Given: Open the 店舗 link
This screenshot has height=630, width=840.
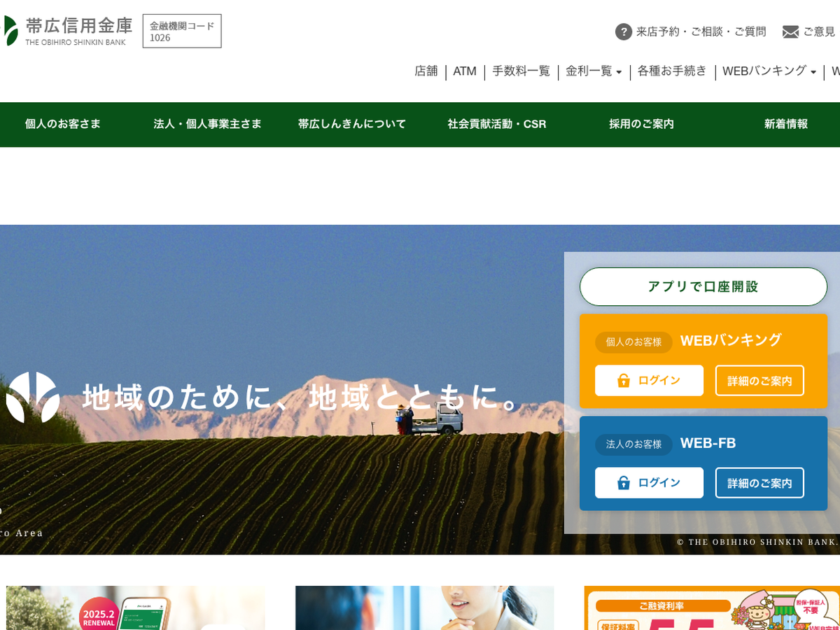Looking at the screenshot, I should coord(426,71).
